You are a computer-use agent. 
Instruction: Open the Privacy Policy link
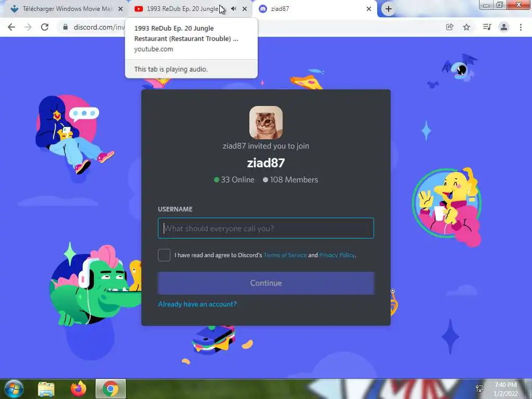click(337, 255)
